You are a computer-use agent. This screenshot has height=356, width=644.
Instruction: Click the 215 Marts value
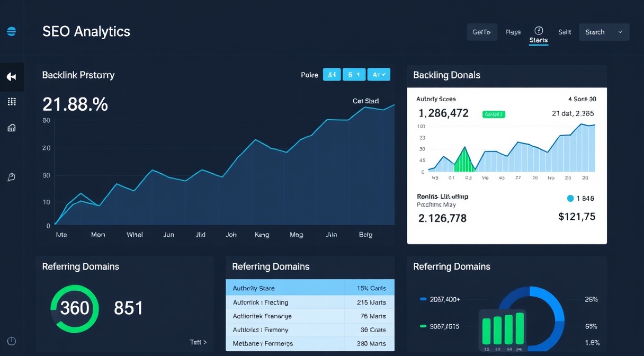[372, 302]
